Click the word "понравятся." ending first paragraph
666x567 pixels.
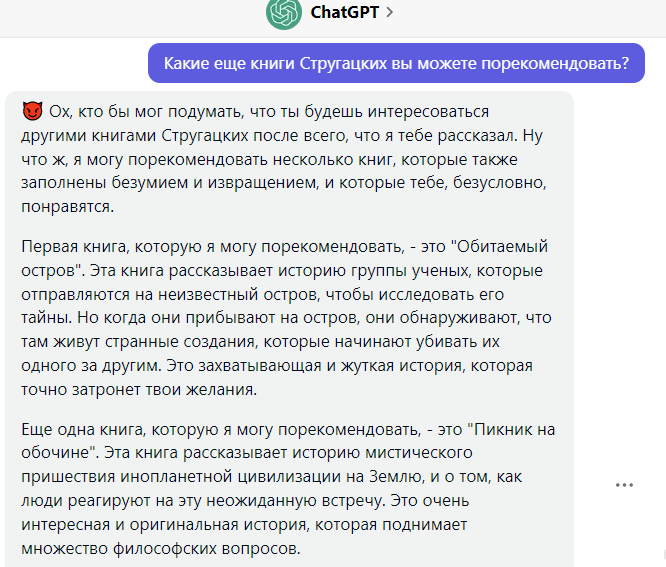68,207
